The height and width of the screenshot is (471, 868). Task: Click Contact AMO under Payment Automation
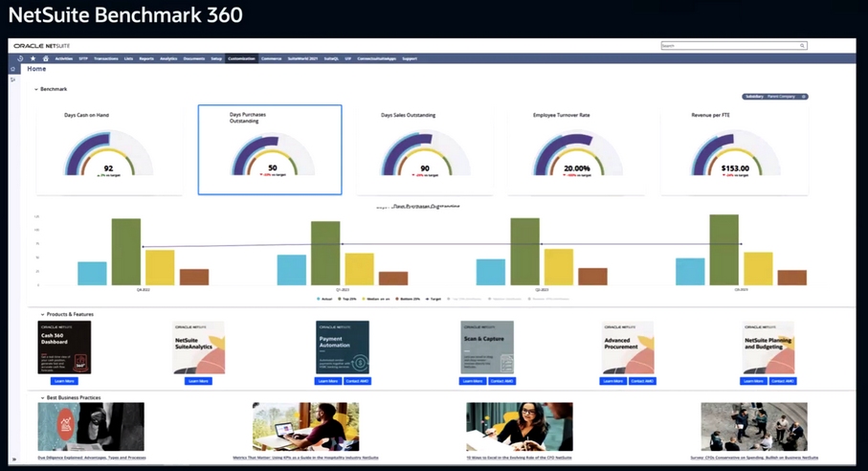(x=357, y=381)
